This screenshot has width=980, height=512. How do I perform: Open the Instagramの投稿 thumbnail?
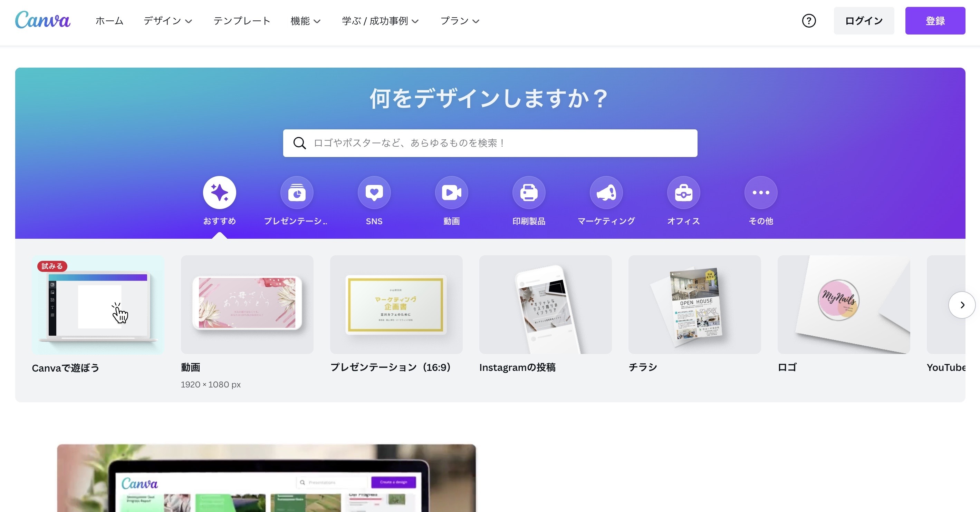point(545,304)
